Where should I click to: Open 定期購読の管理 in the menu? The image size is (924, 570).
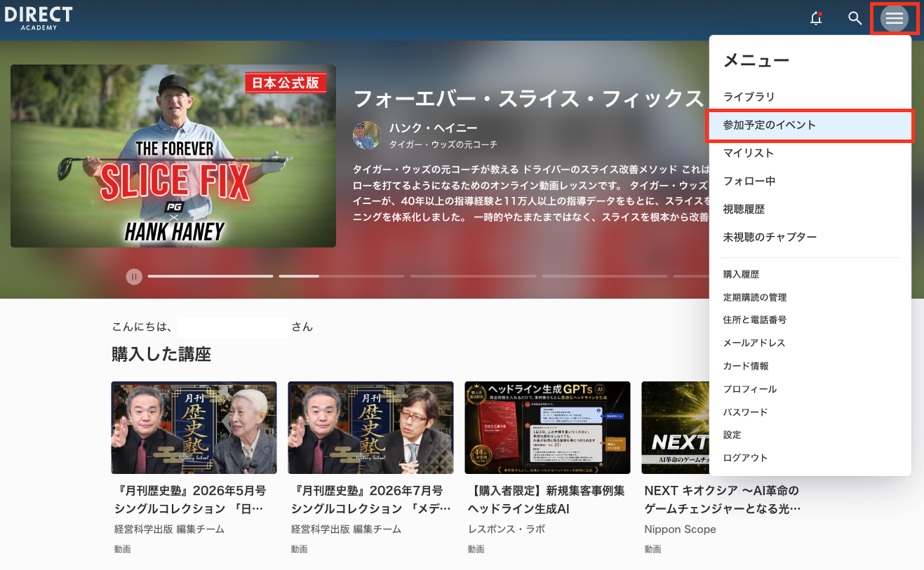coord(810,297)
